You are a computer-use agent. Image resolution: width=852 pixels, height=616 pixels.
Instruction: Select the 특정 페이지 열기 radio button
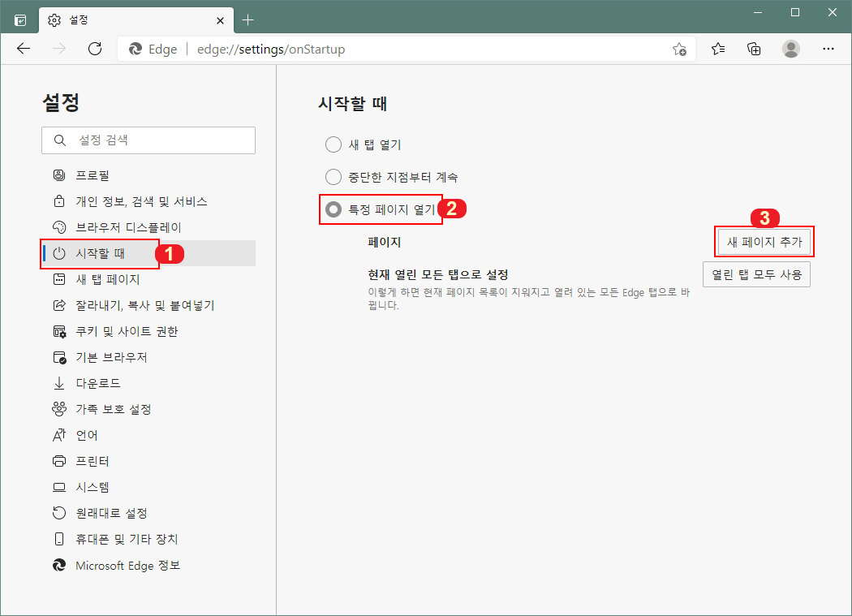tap(333, 209)
